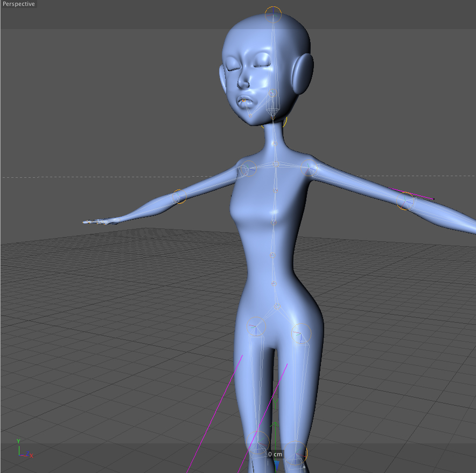Click the hip joint circle on the right thigh
Screen dimensions: 476x473
pos(301,333)
